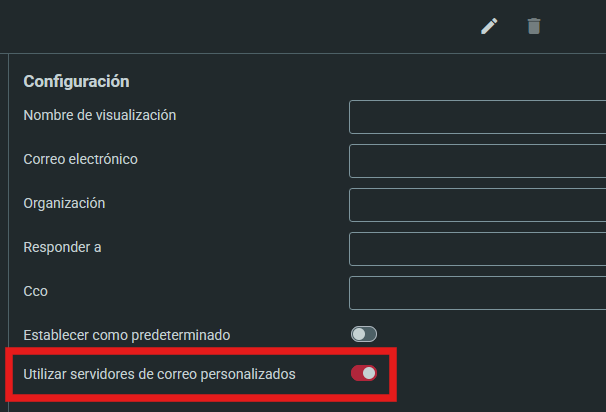Focus the Nombre de visualización text field
The height and width of the screenshot is (412, 606).
tap(477, 117)
